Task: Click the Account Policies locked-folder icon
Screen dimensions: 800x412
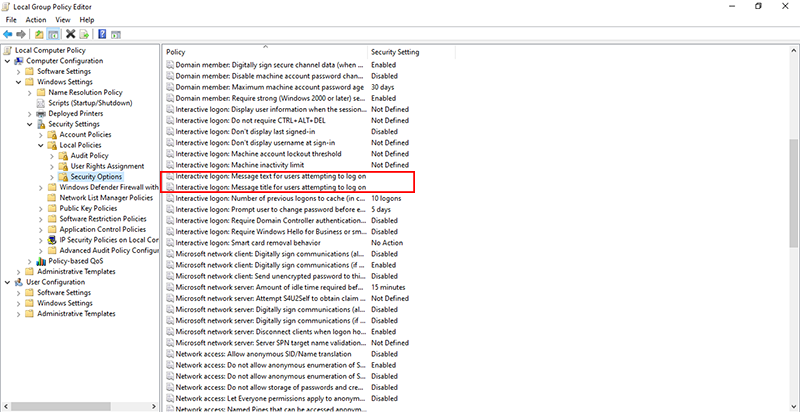Action: [x=52, y=135]
